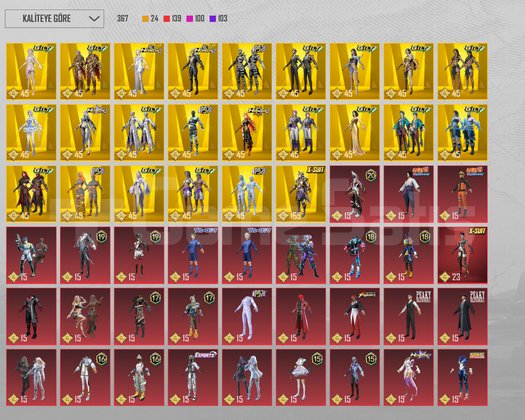Select the red X-SUIT outfit worth 23

tap(462, 255)
